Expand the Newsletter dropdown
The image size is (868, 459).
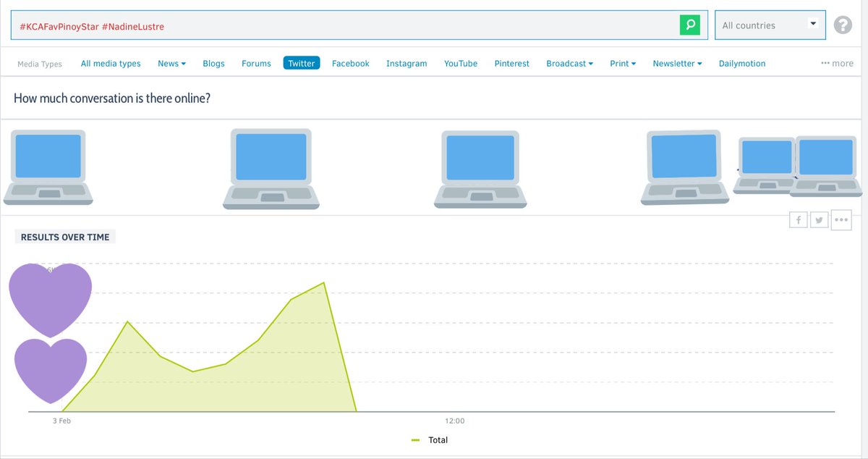677,64
